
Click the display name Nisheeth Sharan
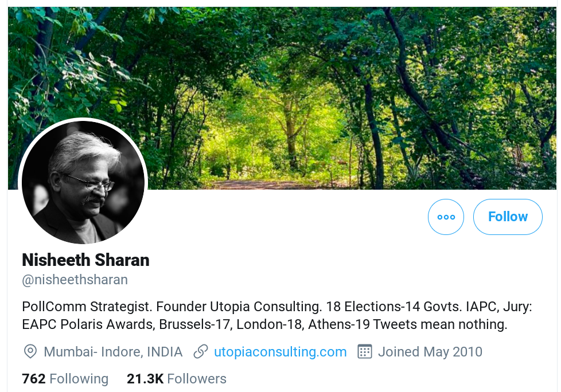[x=85, y=260]
